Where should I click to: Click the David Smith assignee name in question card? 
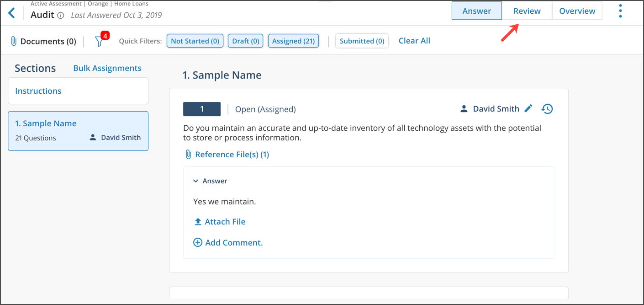coord(496,109)
